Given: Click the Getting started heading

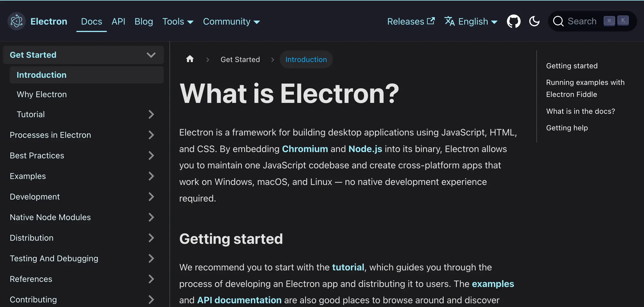Looking at the screenshot, I should (231, 239).
